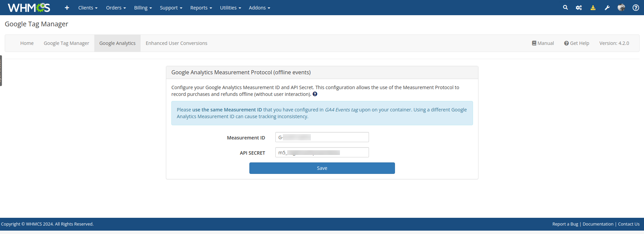Select the Google Analytics tab
Viewport: 644px width, 234px height.
(117, 43)
